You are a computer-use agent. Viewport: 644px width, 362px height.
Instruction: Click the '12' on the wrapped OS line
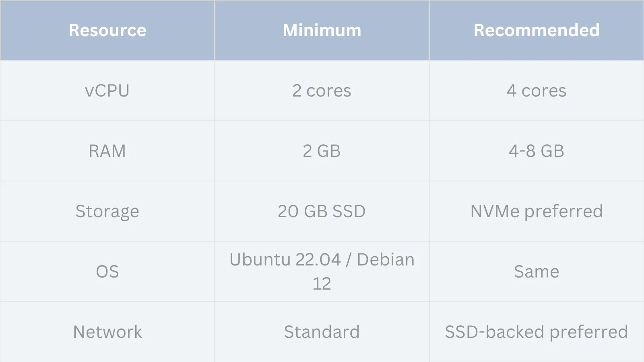[x=322, y=284]
